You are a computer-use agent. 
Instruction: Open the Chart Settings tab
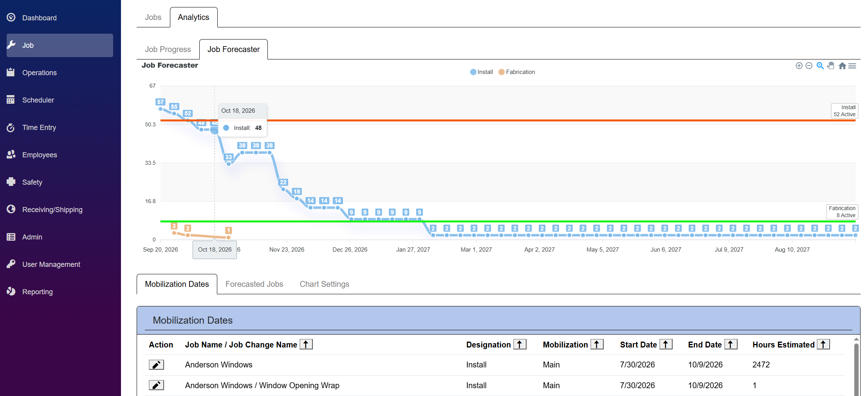tap(325, 284)
